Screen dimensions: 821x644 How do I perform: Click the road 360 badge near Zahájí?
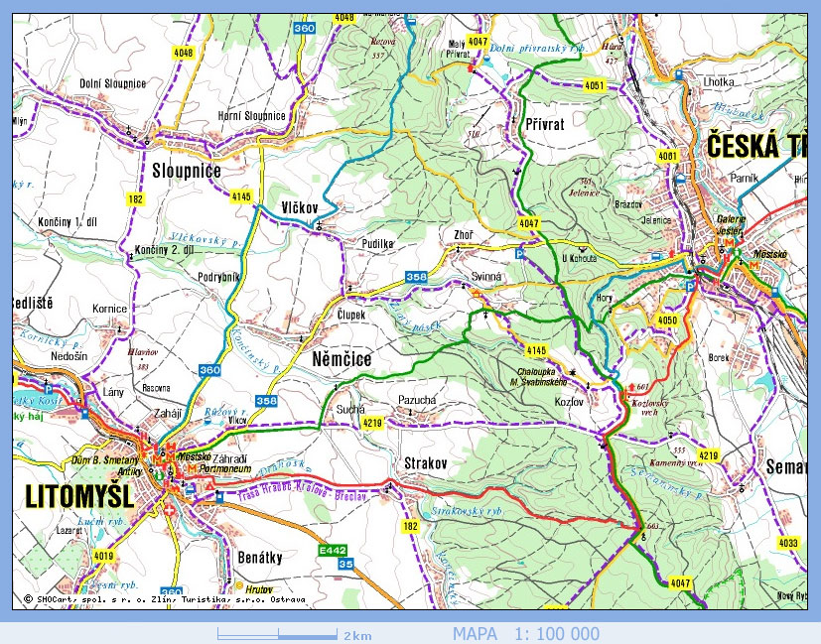coord(209,370)
